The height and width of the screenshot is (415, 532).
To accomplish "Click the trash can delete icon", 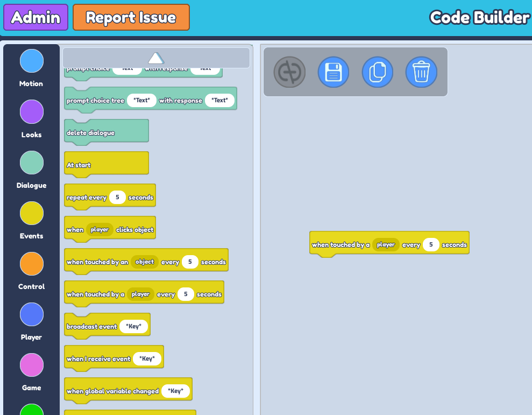I will click(x=421, y=72).
